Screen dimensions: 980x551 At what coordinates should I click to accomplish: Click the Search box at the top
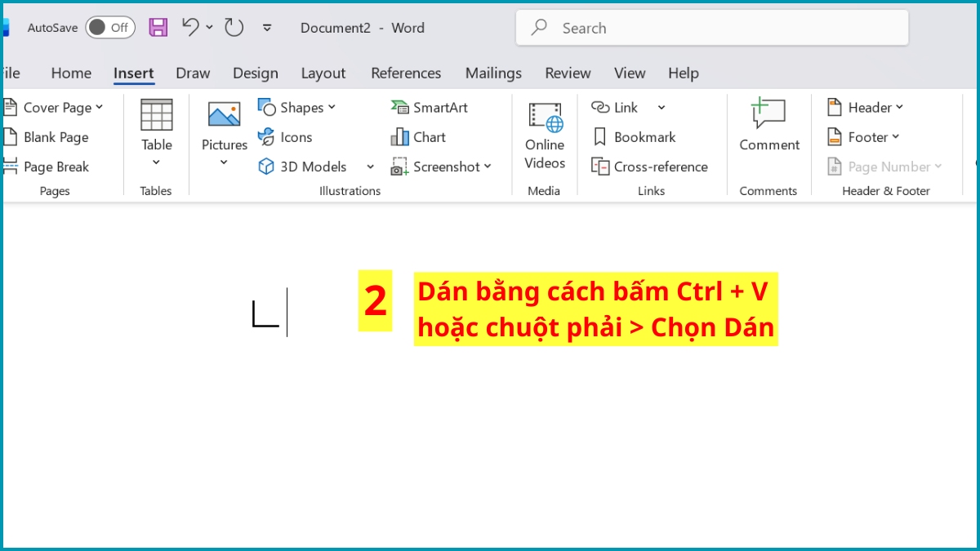click(710, 27)
